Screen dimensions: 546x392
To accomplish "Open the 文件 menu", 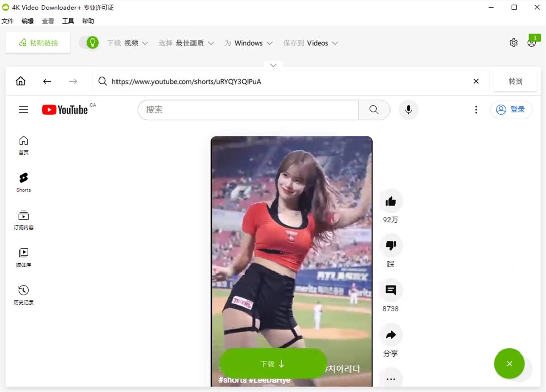I will (8, 21).
